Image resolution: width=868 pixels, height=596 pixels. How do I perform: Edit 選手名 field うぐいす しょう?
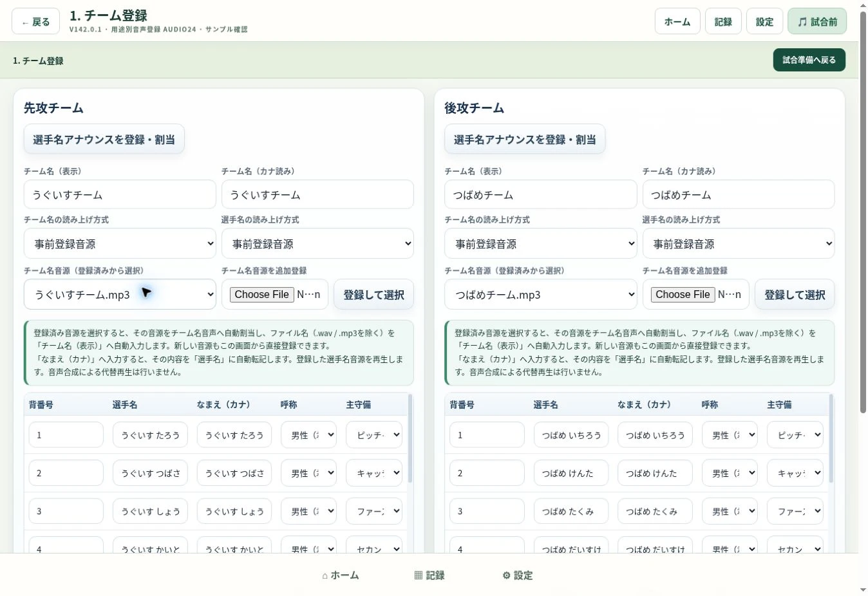point(150,511)
